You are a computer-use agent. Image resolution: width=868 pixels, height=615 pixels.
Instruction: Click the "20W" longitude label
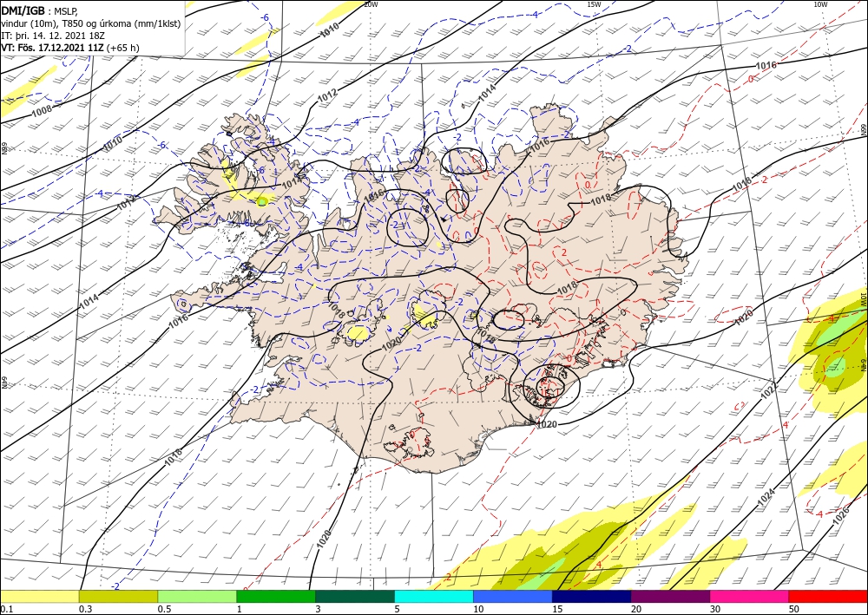(x=371, y=5)
